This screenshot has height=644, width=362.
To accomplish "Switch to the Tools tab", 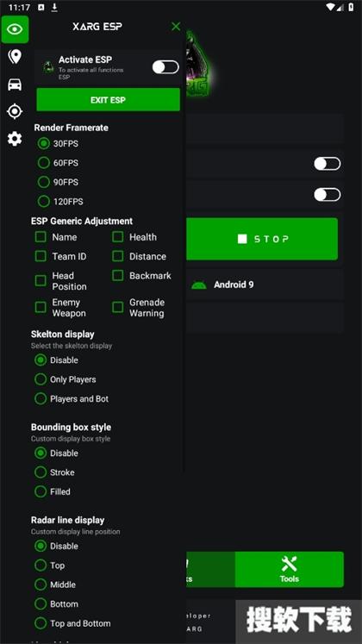I will pyautogui.click(x=290, y=569).
